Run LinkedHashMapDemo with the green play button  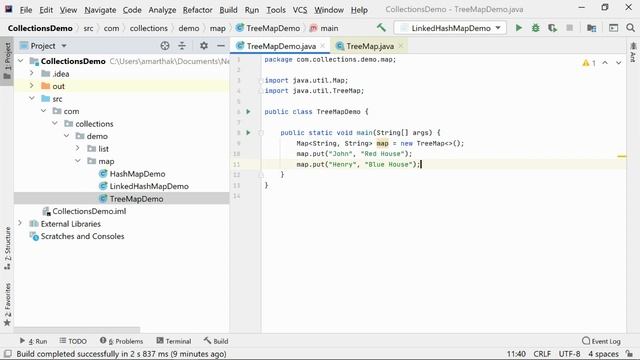coord(518,28)
